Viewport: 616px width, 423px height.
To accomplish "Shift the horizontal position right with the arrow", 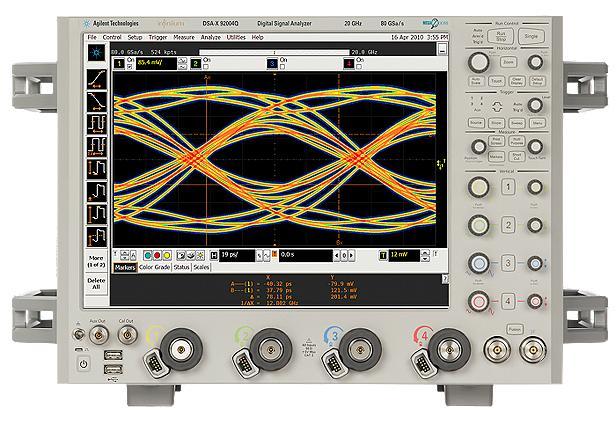I will 352,256.
